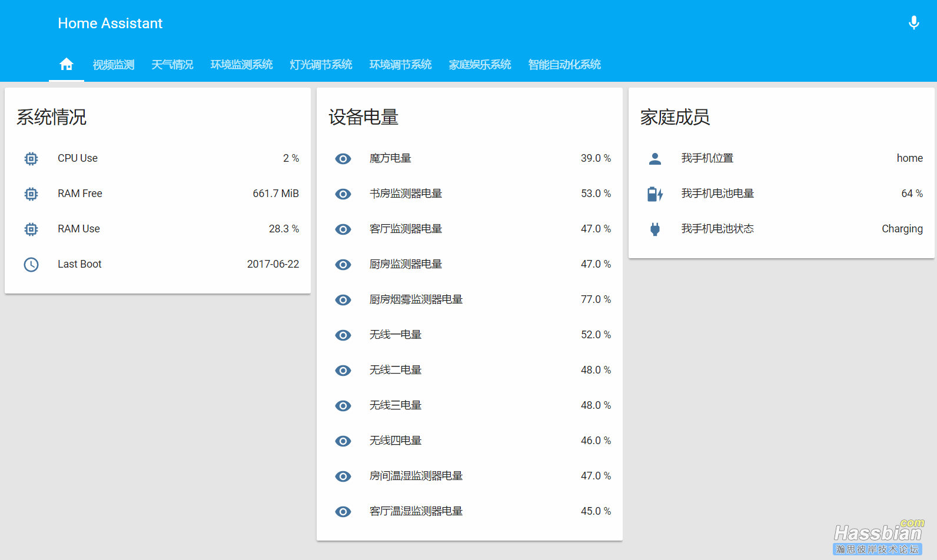Click the Charging state value
Image resolution: width=937 pixels, height=560 pixels.
pyautogui.click(x=902, y=229)
